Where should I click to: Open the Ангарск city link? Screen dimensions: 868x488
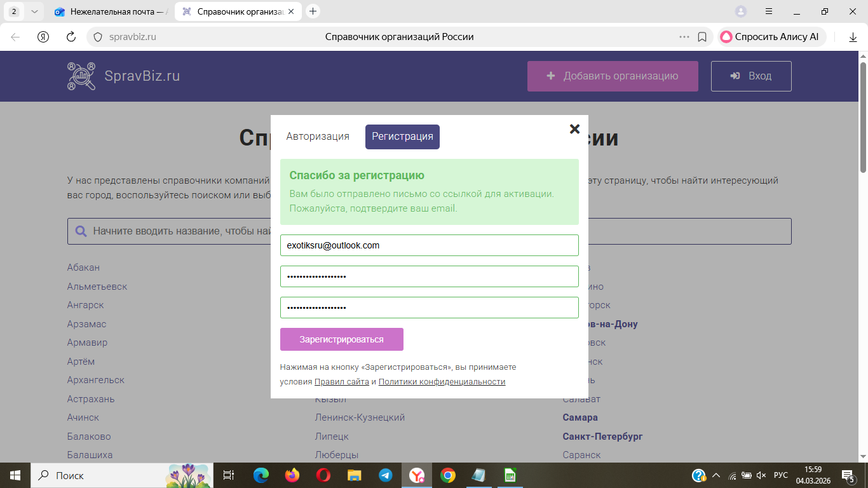click(x=86, y=305)
